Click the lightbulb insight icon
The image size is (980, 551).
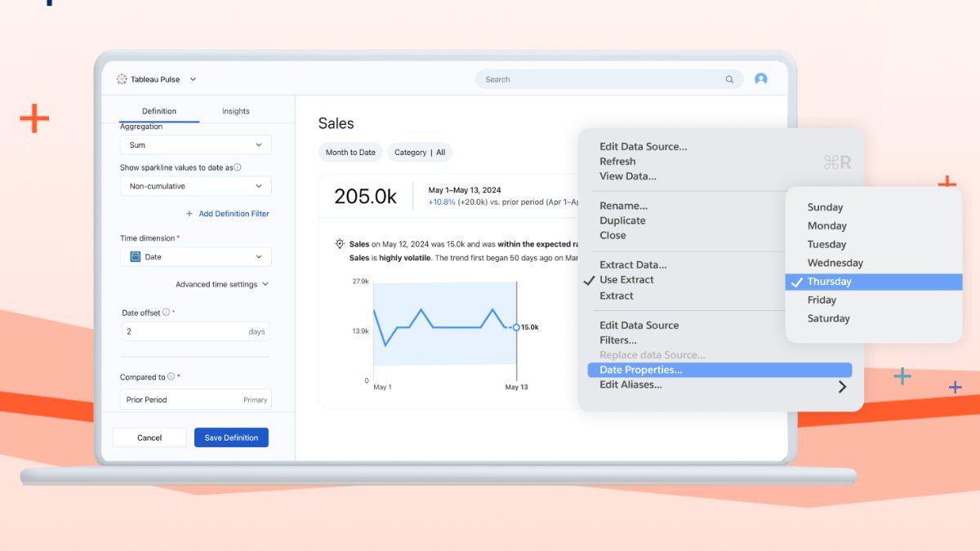[340, 244]
